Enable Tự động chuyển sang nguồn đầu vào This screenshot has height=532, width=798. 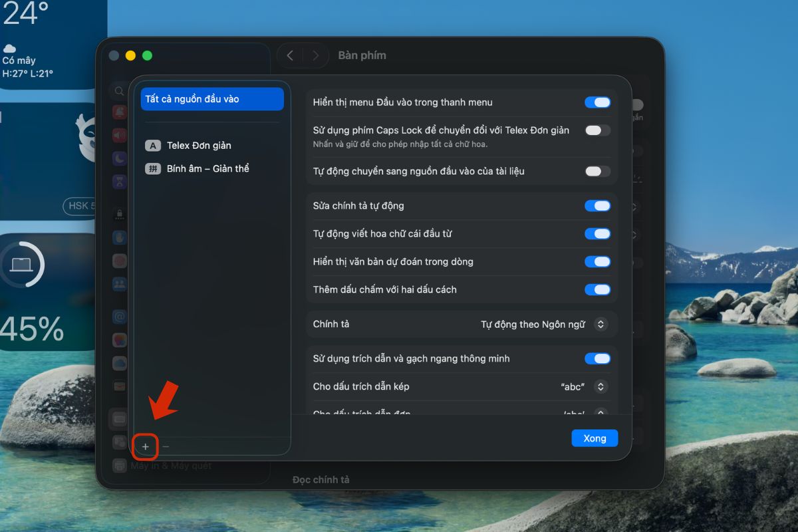[x=597, y=172]
